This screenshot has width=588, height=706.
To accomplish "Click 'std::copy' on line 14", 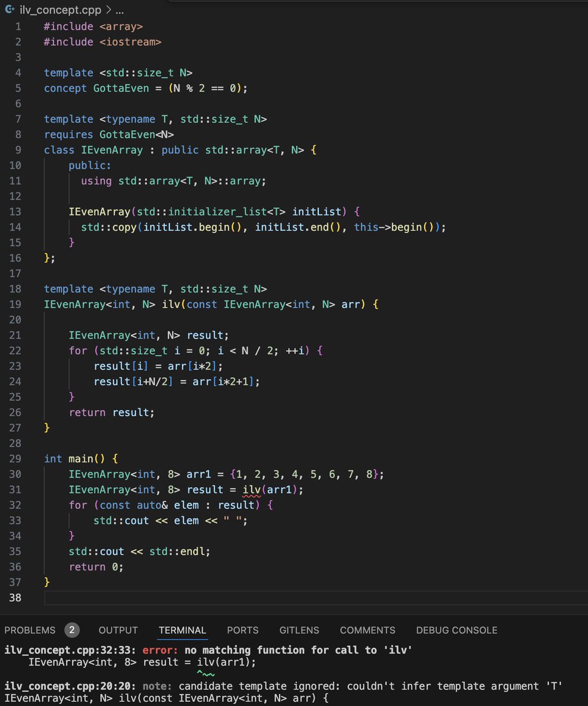I will (109, 227).
